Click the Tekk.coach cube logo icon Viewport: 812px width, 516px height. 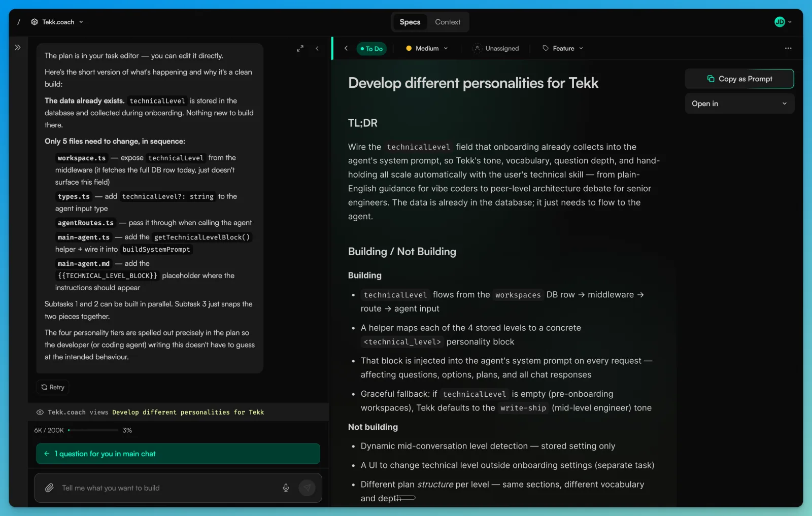tap(35, 22)
